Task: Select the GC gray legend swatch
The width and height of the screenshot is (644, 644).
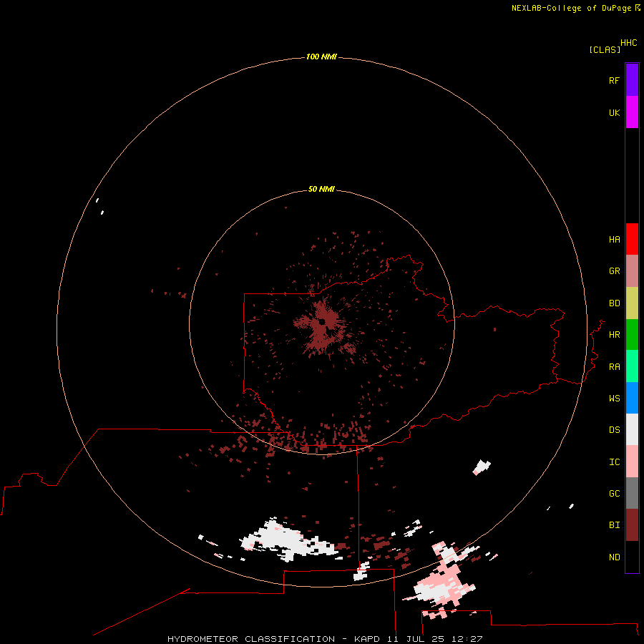Action: click(x=632, y=493)
